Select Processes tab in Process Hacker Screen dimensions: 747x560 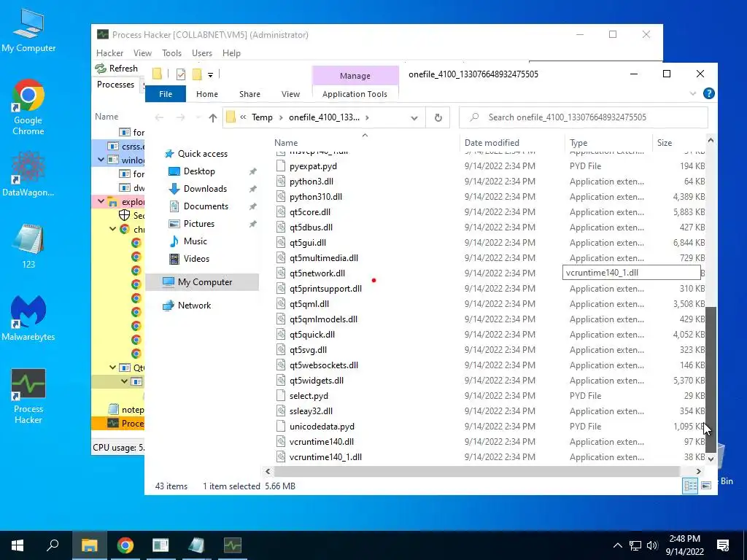115,85
